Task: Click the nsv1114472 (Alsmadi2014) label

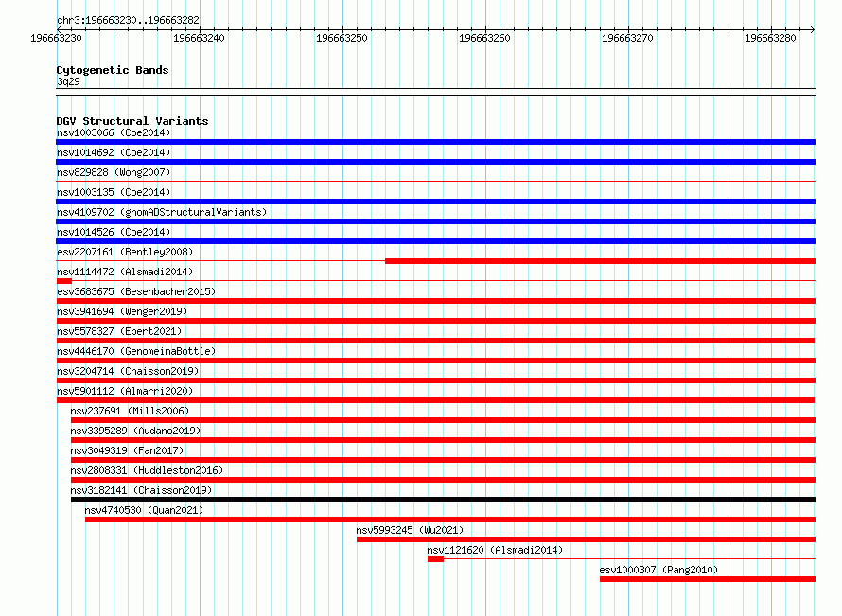Action: (125, 272)
